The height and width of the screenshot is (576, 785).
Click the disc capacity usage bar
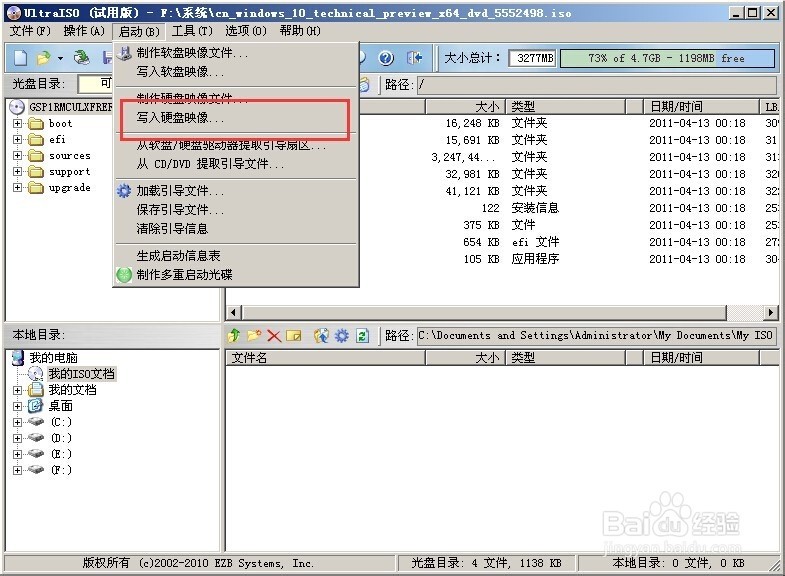(667, 58)
